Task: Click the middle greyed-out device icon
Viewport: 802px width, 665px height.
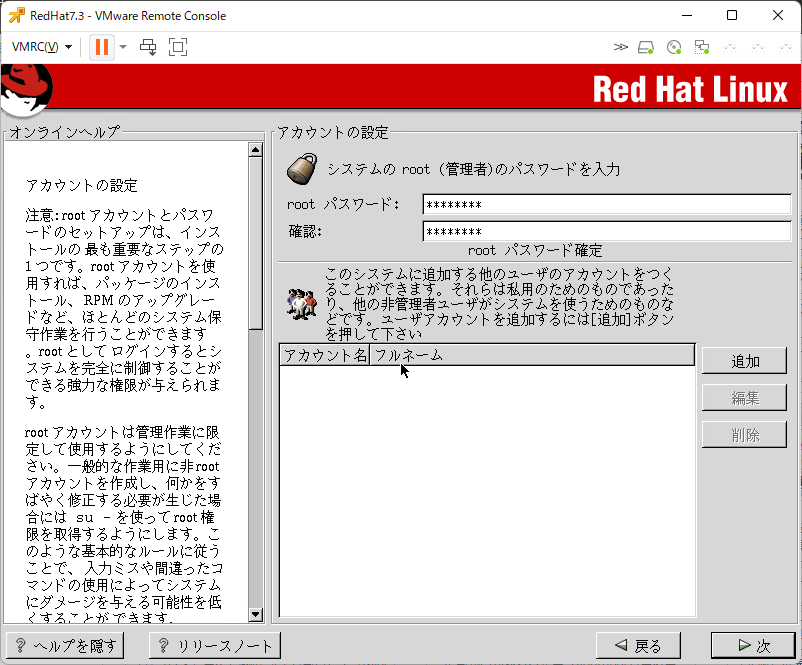Action: [x=758, y=48]
